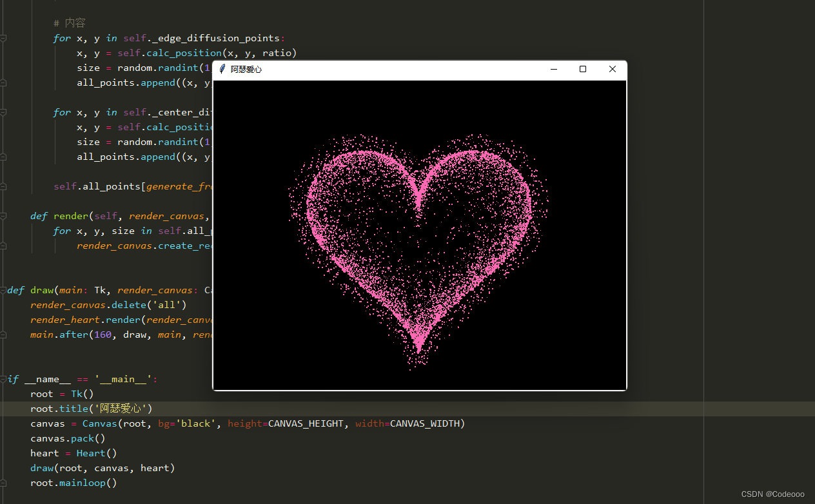Click the '# 内容' comment line

[70, 23]
